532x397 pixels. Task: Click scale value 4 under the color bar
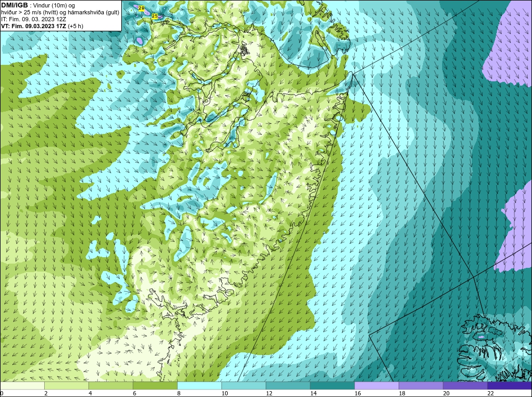click(x=90, y=393)
